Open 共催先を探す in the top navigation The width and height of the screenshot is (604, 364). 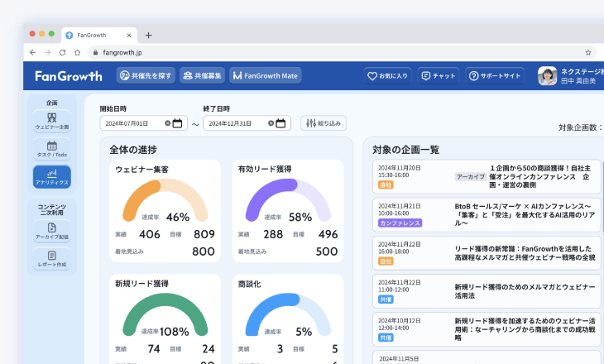(146, 76)
